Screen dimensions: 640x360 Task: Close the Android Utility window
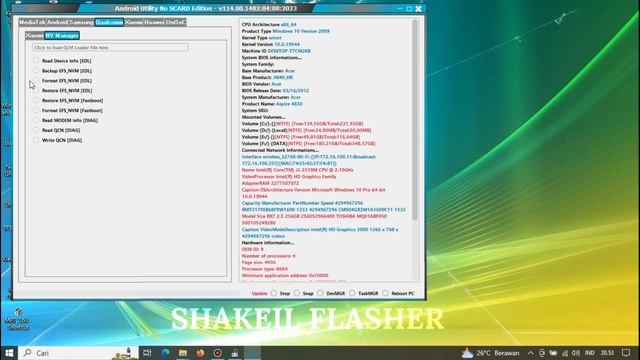(419, 9)
